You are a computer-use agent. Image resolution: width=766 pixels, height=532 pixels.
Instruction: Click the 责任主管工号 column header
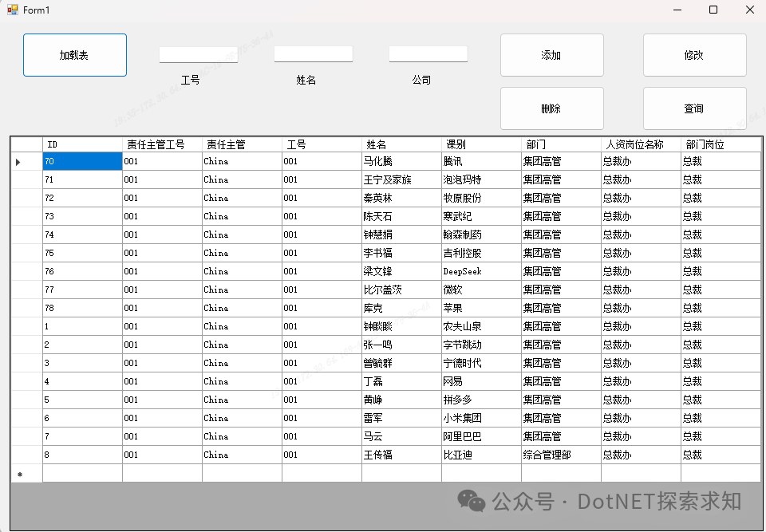162,144
